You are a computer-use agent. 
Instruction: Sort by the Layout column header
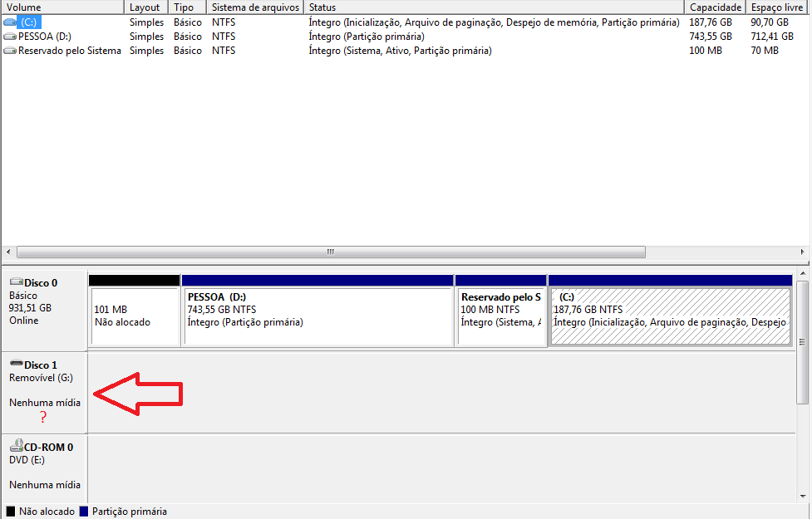coord(146,7)
